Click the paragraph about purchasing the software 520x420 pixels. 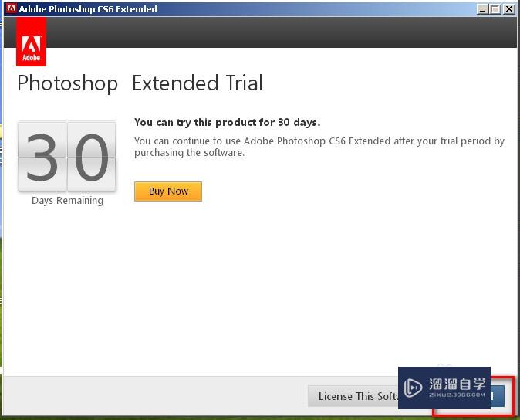[319, 147]
